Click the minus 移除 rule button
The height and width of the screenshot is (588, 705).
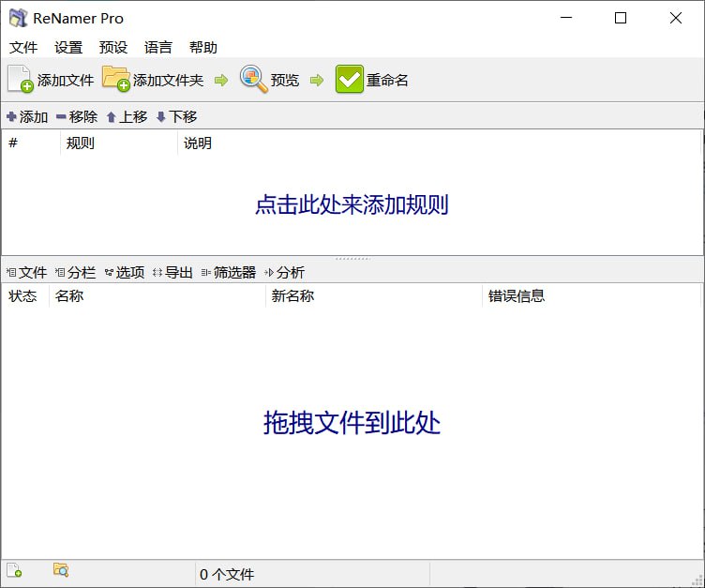[x=77, y=117]
